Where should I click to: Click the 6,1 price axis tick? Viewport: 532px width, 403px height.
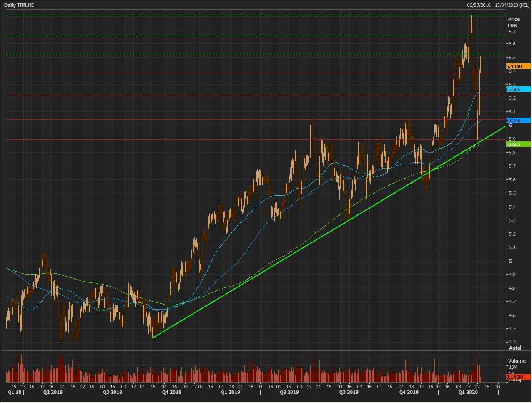tap(512, 112)
